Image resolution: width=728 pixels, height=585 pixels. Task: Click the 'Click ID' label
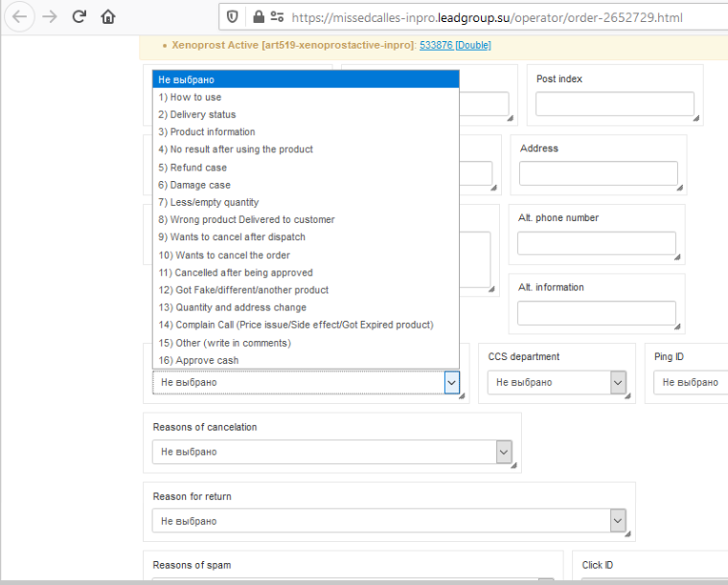(598, 565)
